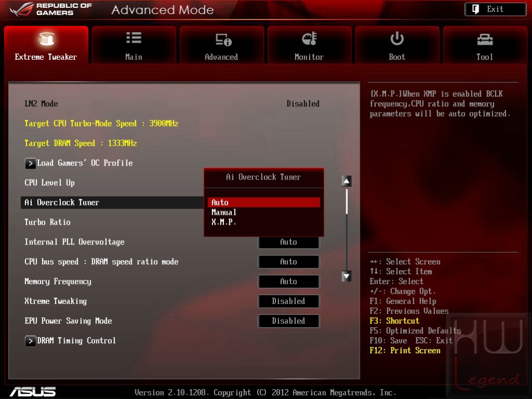Select the Turbo Ratio row

[x=47, y=222]
